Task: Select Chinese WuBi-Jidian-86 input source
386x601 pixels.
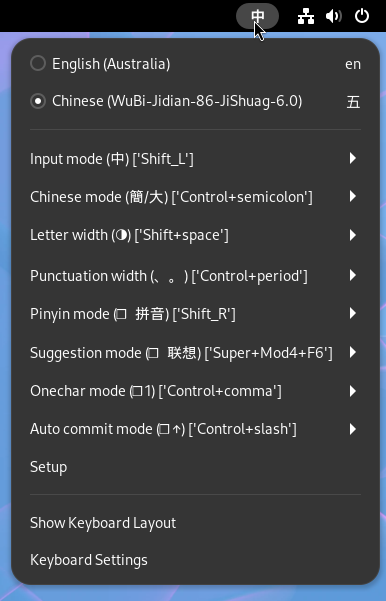Action: coord(195,101)
